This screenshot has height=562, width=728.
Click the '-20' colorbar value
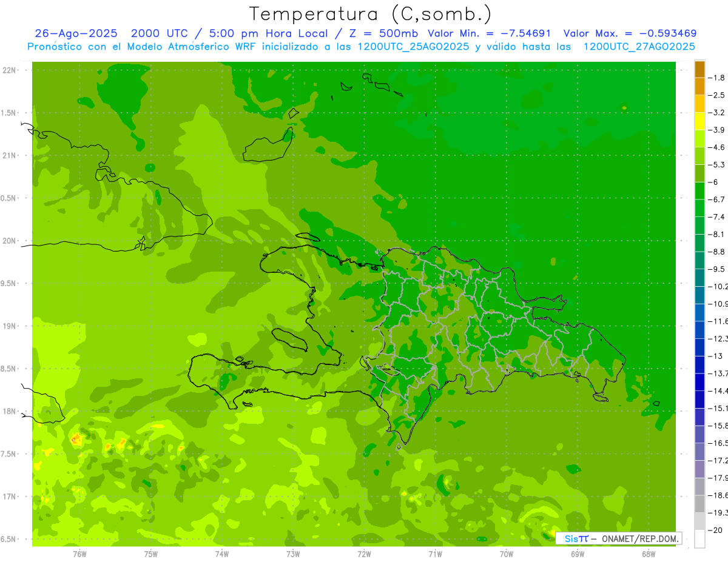[715, 530]
